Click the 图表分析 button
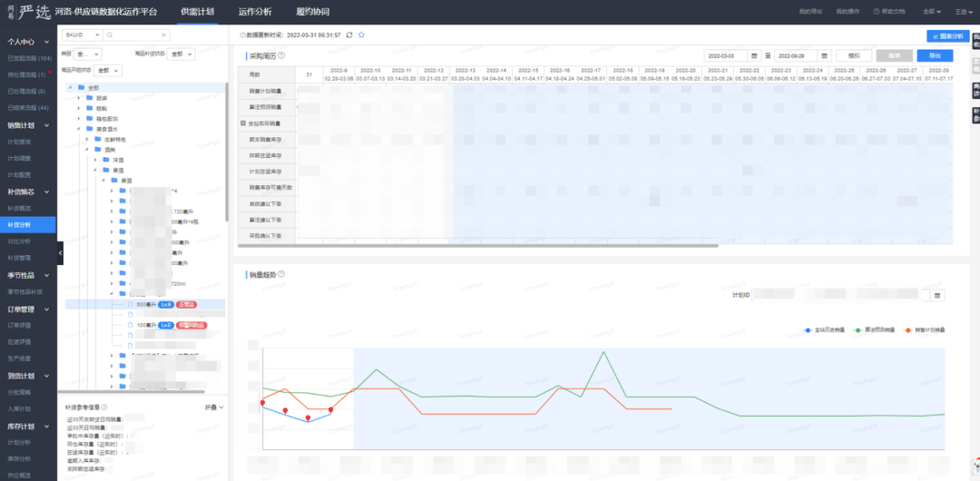The height and width of the screenshot is (481, 980). [948, 36]
